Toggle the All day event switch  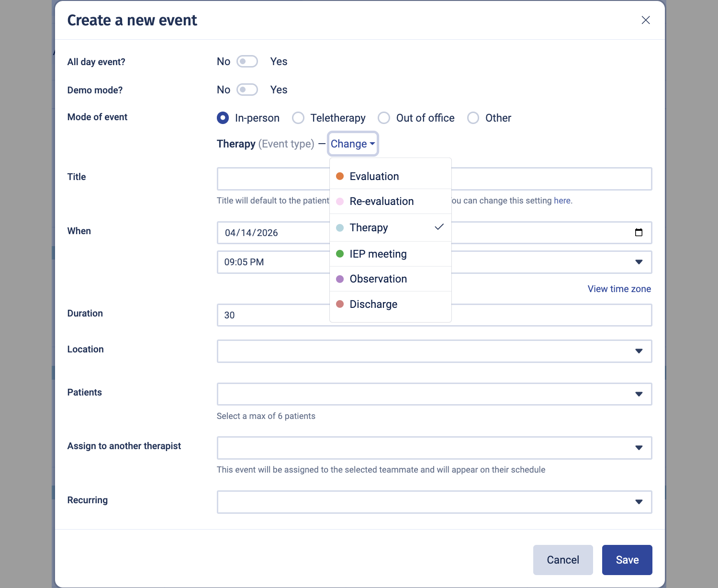coord(247,62)
